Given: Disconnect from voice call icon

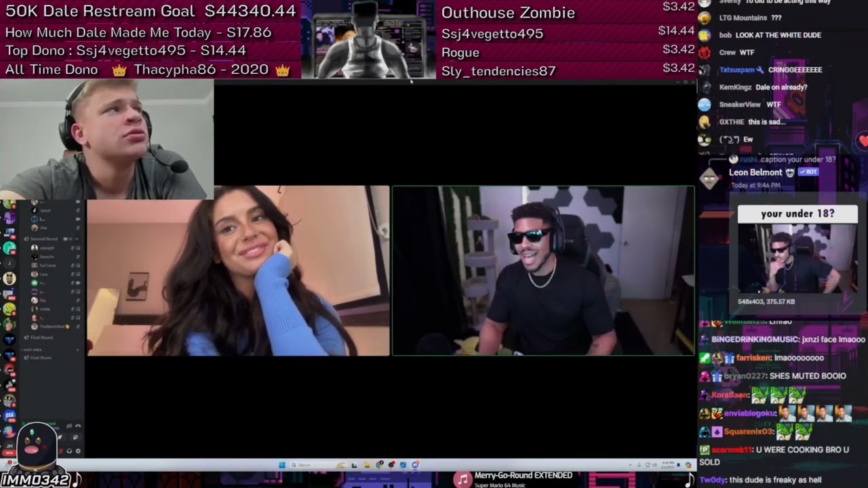Looking at the screenshot, I should coord(78,426).
